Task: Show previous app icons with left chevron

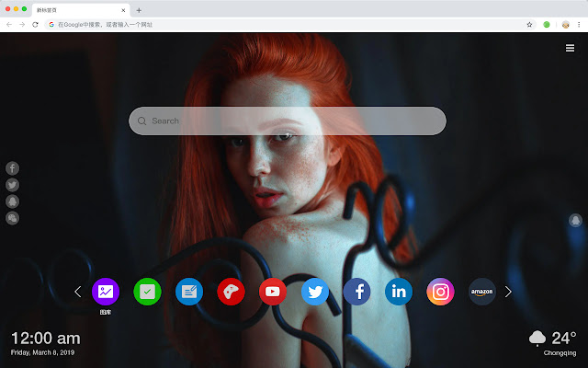Action: [x=77, y=292]
